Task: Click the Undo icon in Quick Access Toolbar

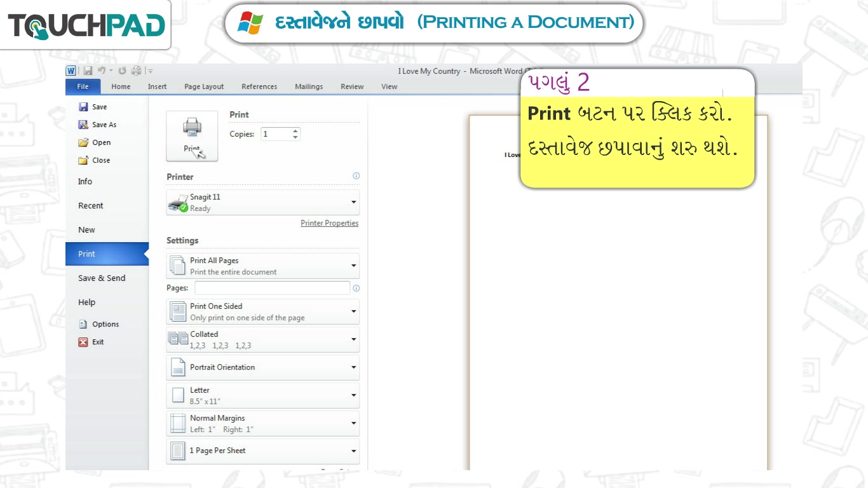Action: tap(101, 71)
